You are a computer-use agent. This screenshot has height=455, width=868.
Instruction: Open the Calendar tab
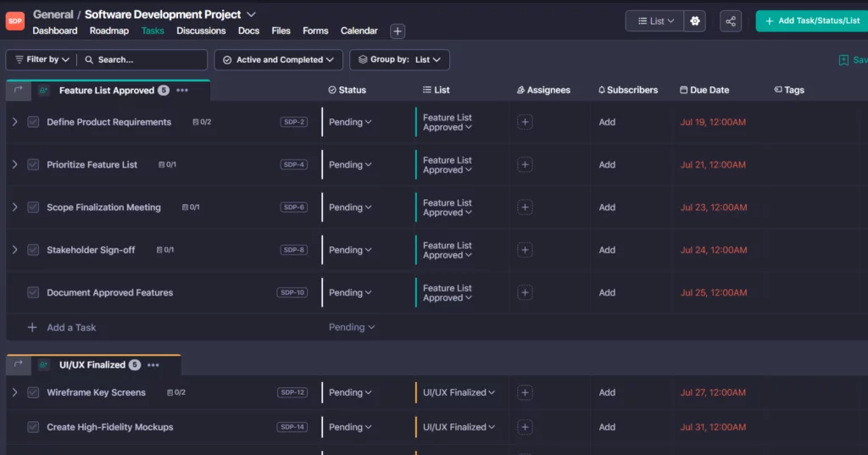pyautogui.click(x=359, y=31)
